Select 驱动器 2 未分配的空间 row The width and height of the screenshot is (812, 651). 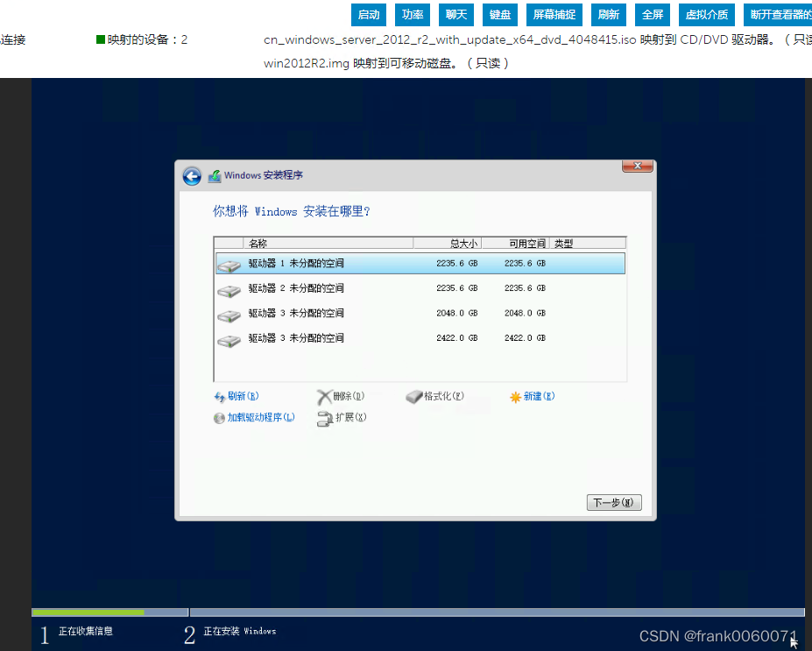[420, 288]
